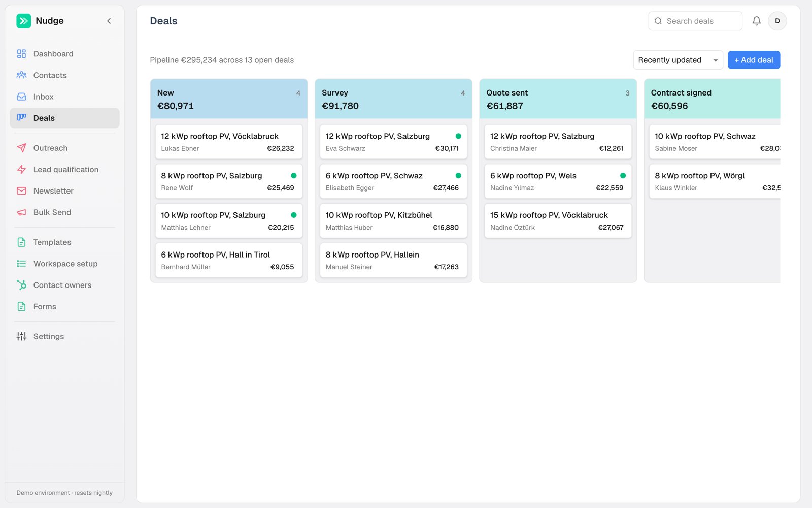Open Templates page
The height and width of the screenshot is (508, 812).
click(x=64, y=242)
